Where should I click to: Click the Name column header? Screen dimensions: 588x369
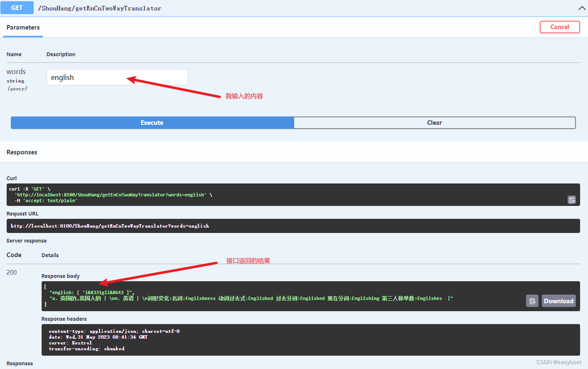14,54
